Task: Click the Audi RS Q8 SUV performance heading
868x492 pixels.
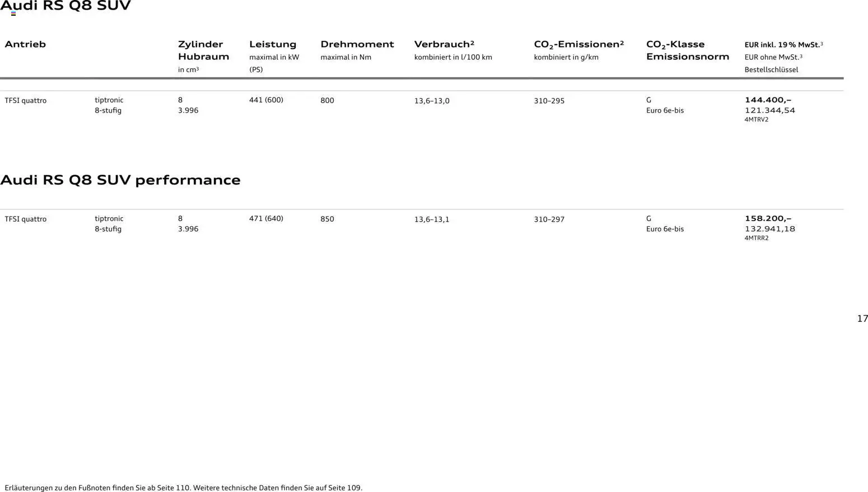Action: [120, 180]
